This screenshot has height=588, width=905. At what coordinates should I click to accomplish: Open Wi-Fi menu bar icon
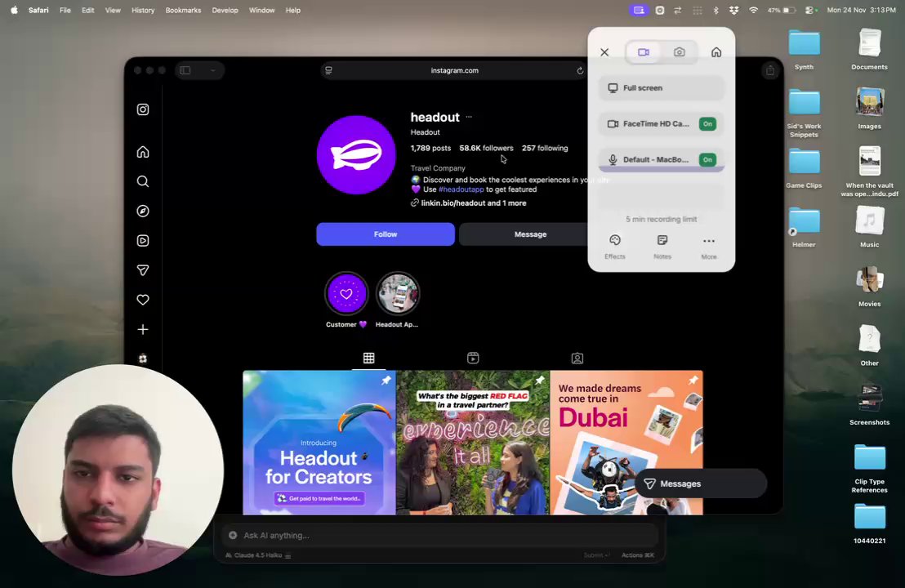pos(753,11)
